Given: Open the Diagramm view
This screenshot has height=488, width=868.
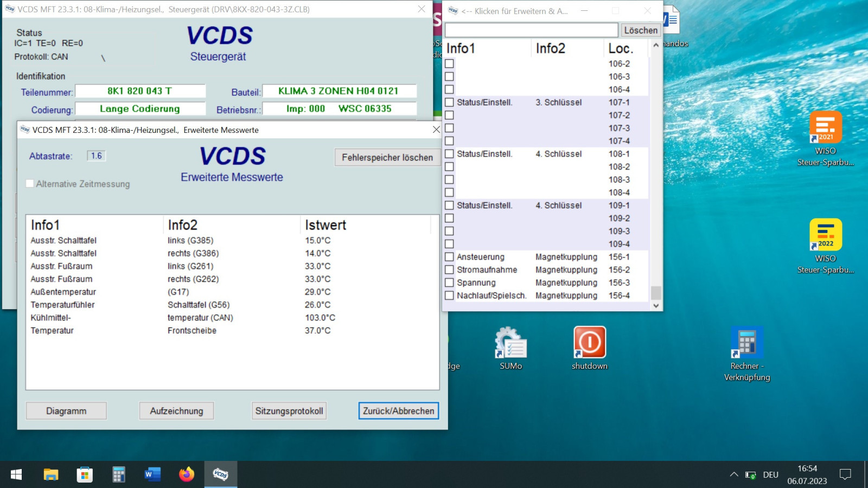Looking at the screenshot, I should click(x=66, y=410).
